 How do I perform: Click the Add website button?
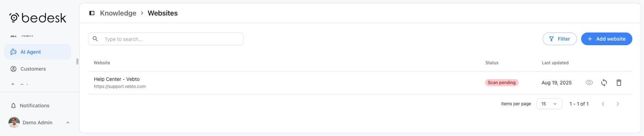click(607, 39)
